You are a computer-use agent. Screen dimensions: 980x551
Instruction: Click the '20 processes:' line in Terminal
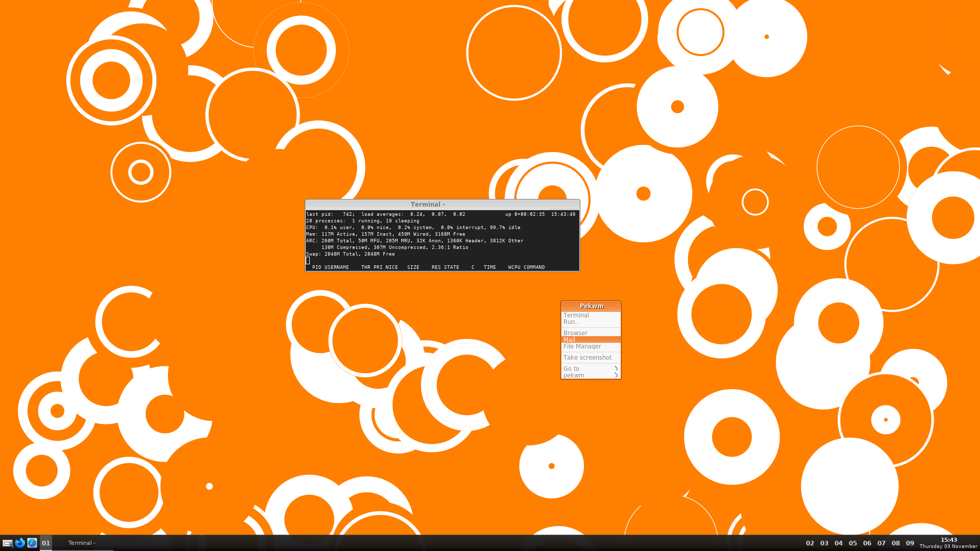click(362, 221)
